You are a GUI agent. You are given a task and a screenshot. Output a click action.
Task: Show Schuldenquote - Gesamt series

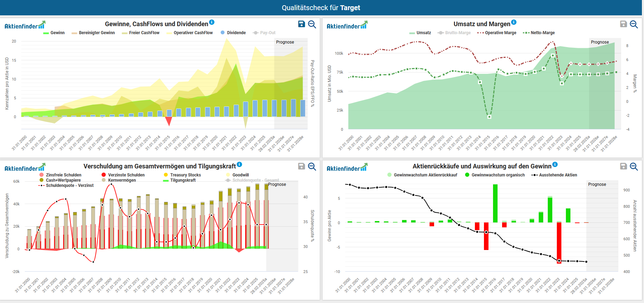pyautogui.click(x=255, y=180)
